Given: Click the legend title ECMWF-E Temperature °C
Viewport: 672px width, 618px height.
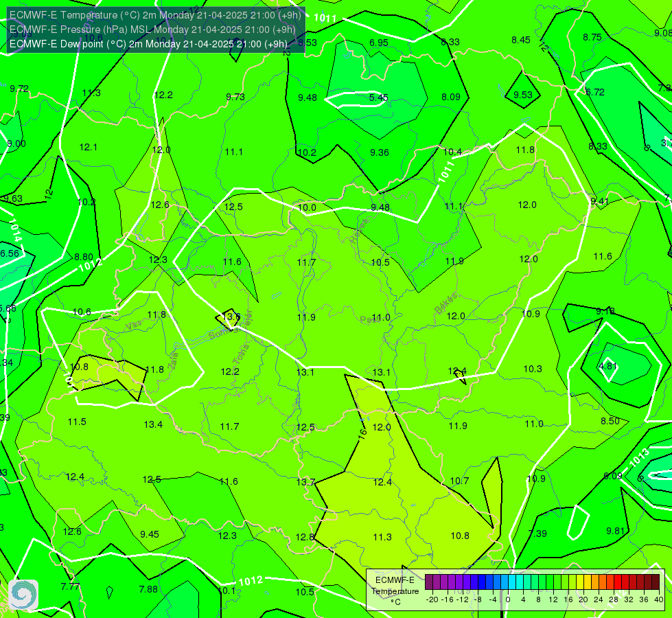Looking at the screenshot, I should 395,591.
